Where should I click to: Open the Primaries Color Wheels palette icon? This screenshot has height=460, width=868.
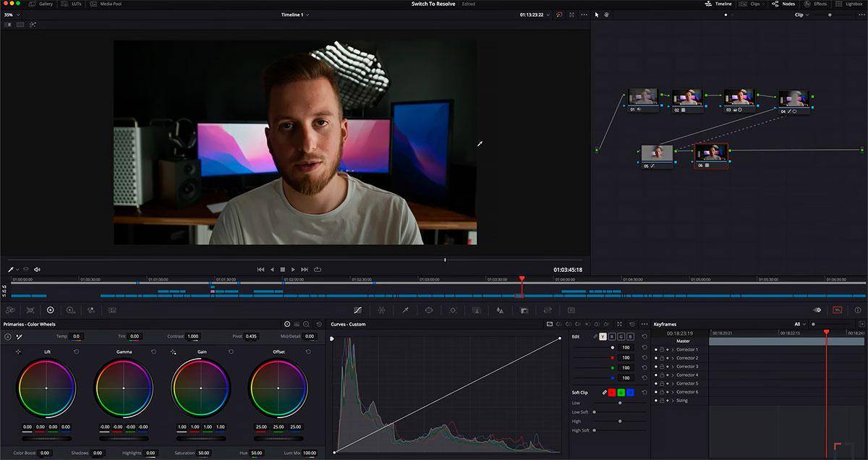coord(50,310)
